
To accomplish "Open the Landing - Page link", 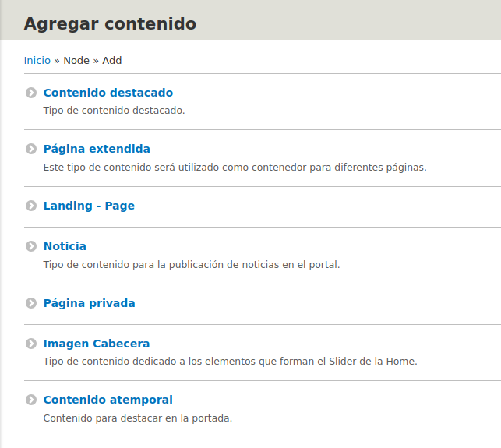I will (x=89, y=206).
